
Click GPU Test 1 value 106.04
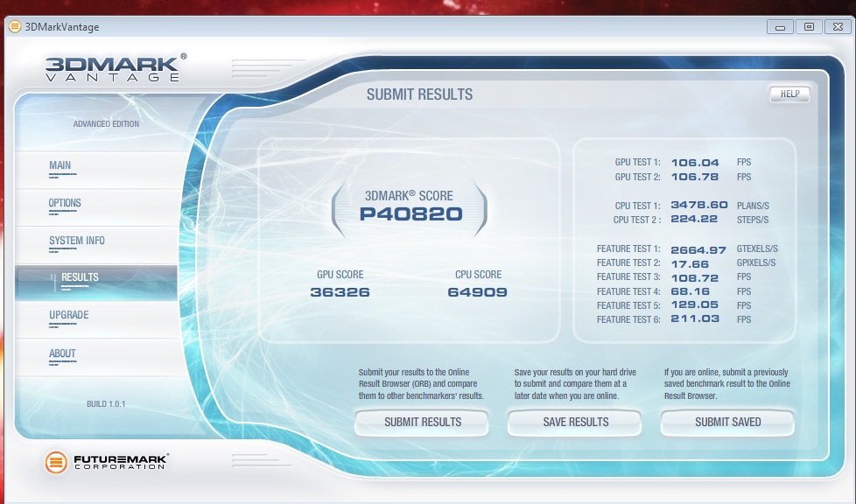(695, 163)
